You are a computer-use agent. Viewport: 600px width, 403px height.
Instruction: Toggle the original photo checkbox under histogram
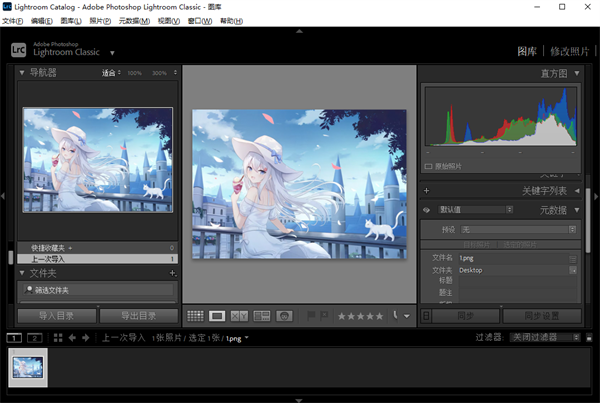point(429,166)
